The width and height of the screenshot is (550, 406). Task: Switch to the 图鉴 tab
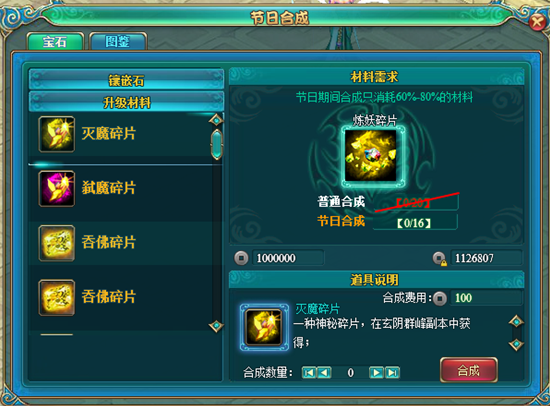(118, 41)
